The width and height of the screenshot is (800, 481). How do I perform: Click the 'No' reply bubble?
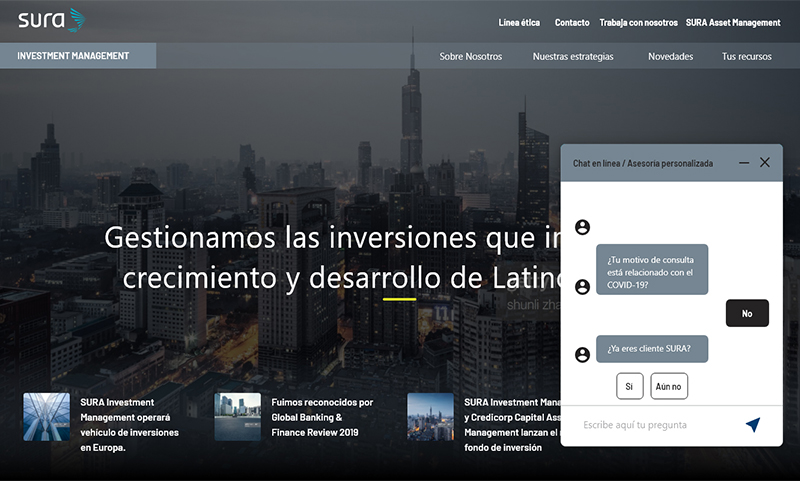click(x=747, y=313)
